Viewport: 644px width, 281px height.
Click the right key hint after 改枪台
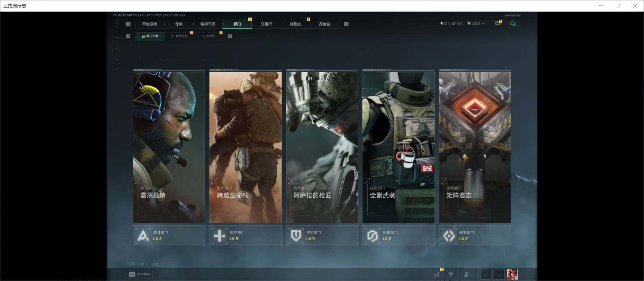(346, 24)
